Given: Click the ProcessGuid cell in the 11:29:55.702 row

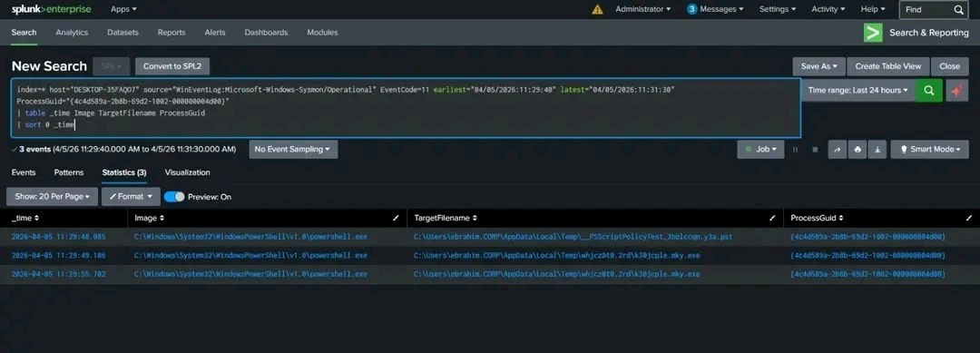Looking at the screenshot, I should click(x=867, y=274).
